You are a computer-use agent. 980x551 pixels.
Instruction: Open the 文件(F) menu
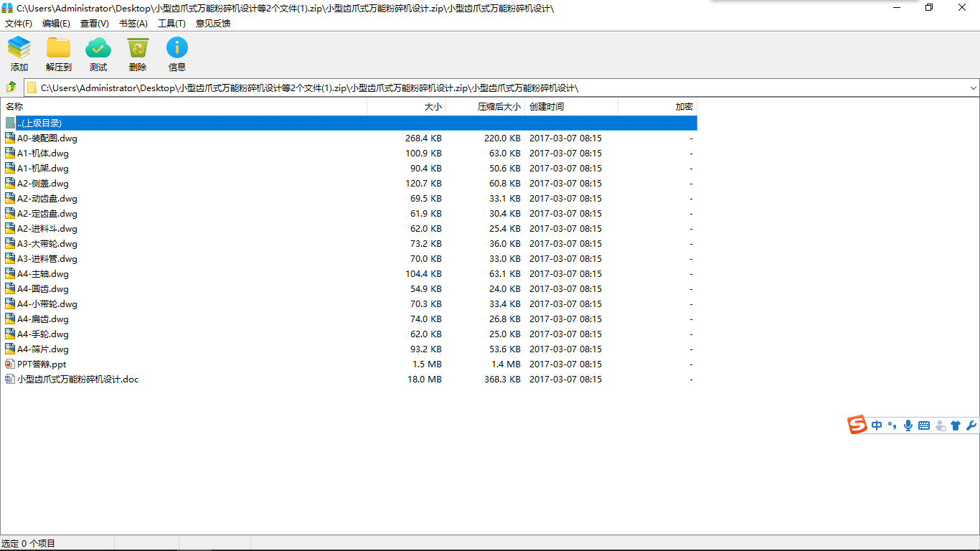click(19, 24)
